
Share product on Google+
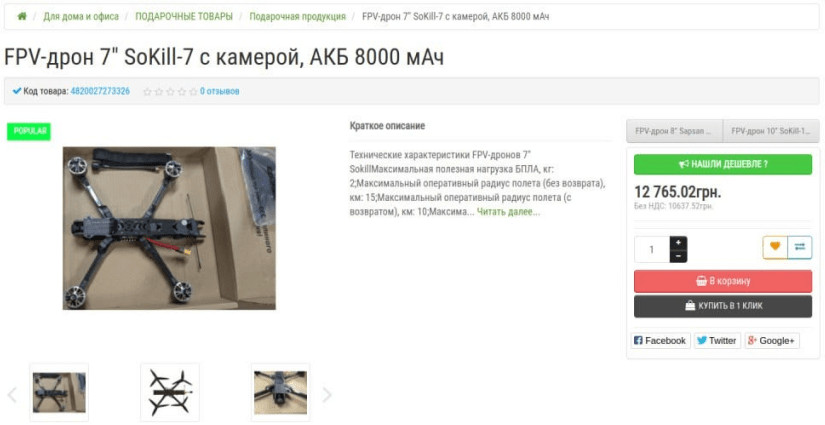pyautogui.click(x=771, y=340)
